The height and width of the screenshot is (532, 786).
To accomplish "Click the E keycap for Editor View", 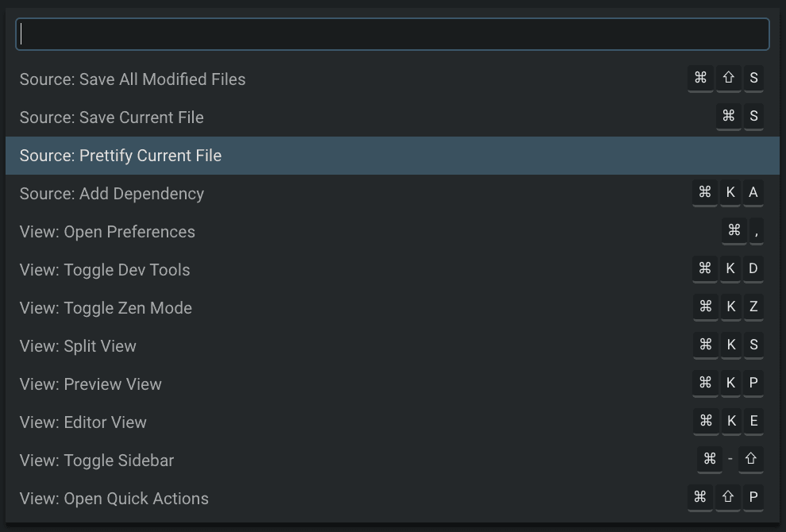I will [x=753, y=421].
